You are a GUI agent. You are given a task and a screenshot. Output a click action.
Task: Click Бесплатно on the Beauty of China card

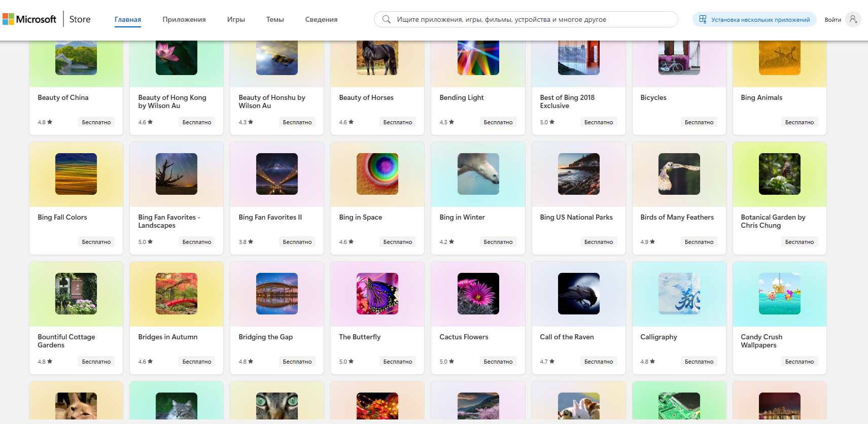pyautogui.click(x=96, y=122)
